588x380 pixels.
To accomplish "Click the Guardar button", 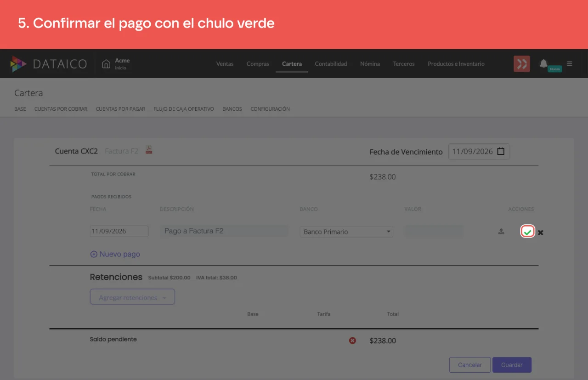I will tap(512, 365).
